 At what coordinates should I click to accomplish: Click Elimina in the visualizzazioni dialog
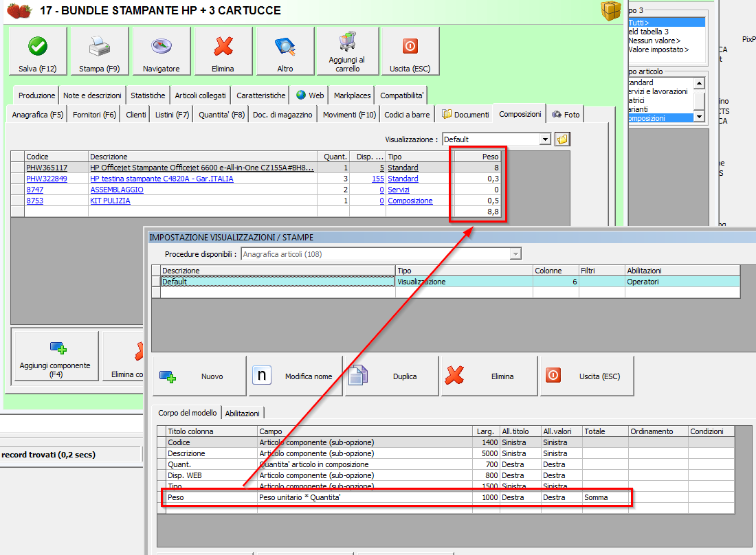click(489, 376)
